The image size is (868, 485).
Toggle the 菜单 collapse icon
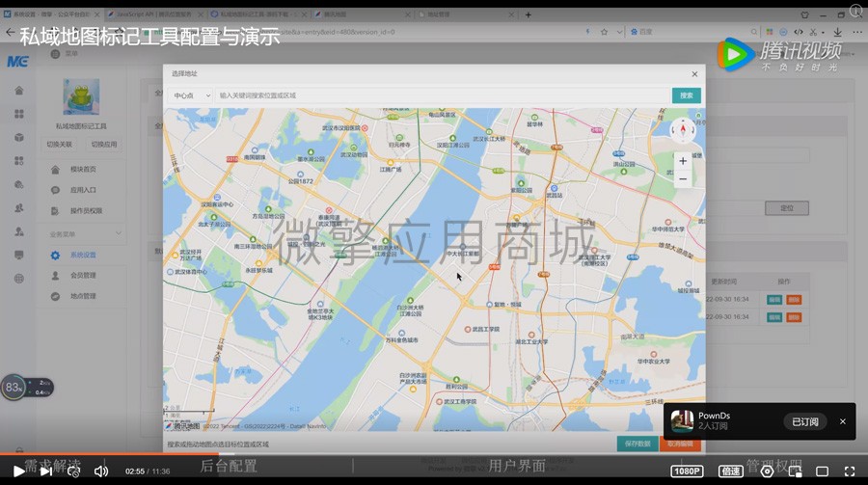pos(55,54)
